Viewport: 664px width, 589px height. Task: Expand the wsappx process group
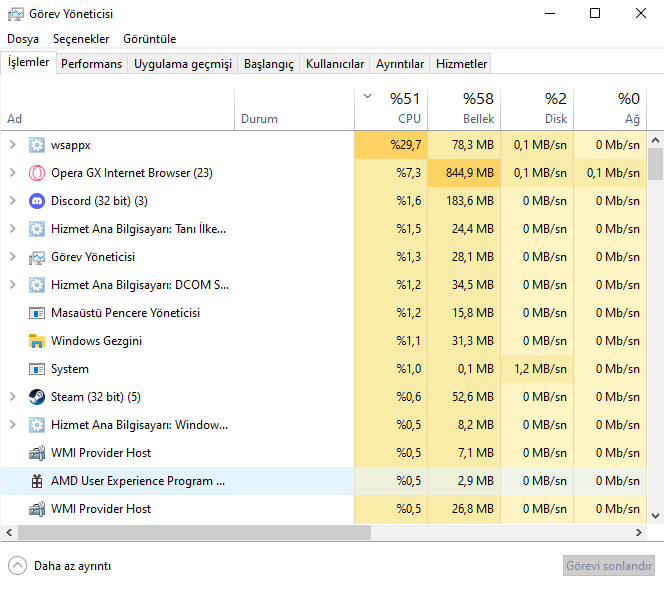click(x=12, y=145)
